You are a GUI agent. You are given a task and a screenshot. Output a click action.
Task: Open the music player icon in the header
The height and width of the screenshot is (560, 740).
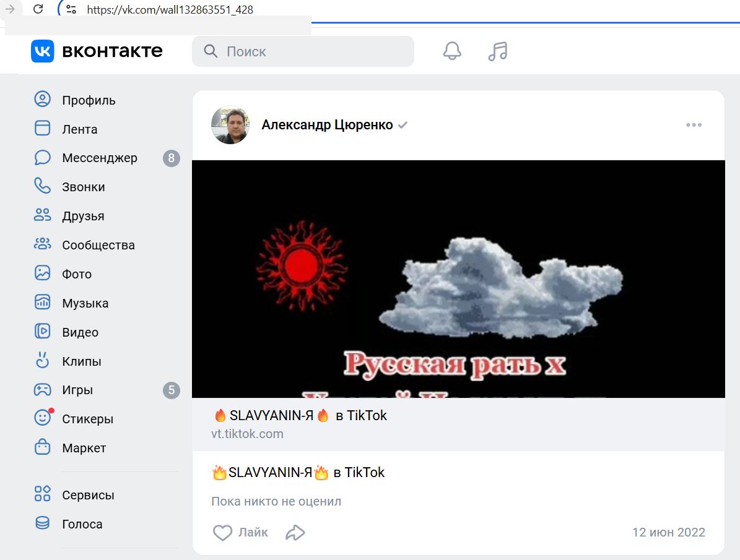tap(497, 51)
